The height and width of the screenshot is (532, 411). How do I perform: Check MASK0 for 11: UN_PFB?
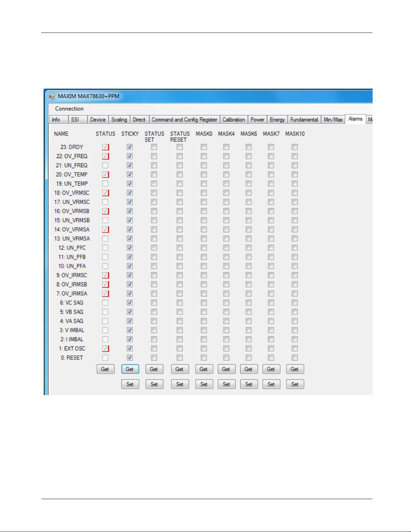(x=204, y=257)
